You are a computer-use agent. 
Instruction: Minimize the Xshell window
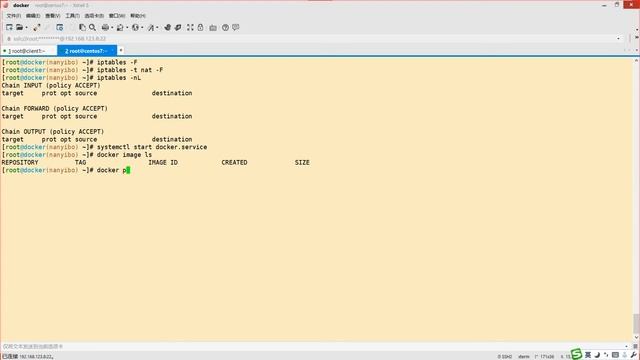click(x=604, y=5)
